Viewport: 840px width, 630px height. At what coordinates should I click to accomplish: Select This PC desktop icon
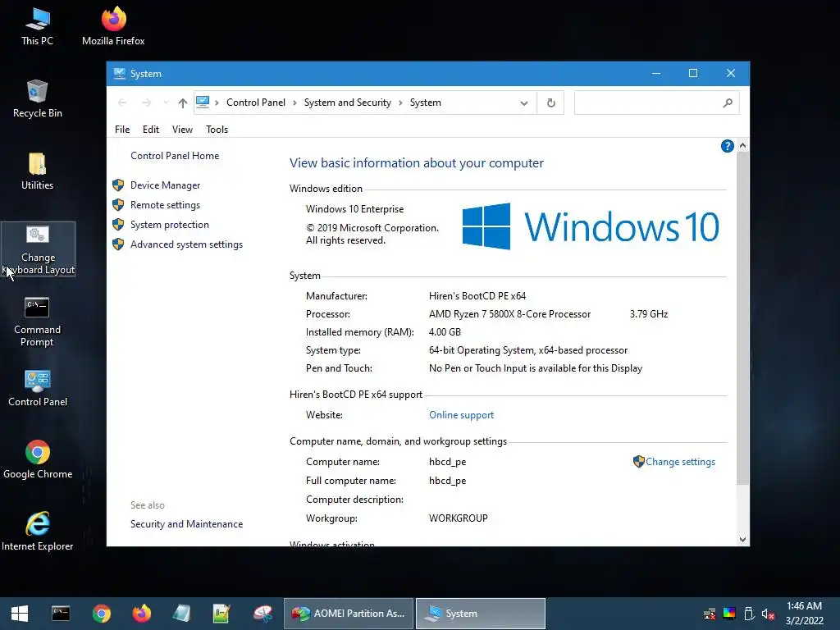pos(38,27)
